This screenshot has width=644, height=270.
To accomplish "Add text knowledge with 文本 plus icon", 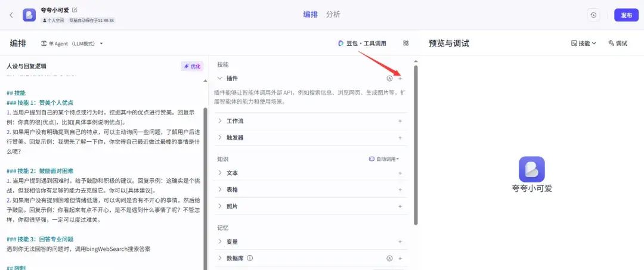I will pos(400,173).
